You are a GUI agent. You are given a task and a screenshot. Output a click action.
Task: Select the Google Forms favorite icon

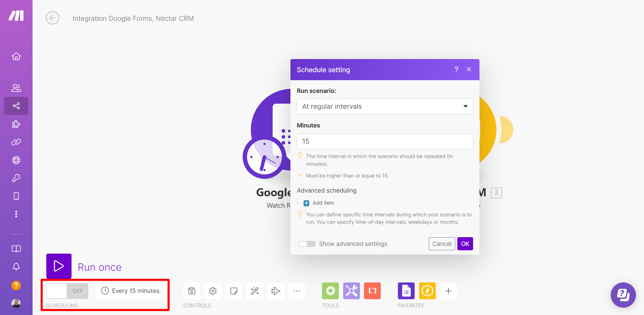406,291
